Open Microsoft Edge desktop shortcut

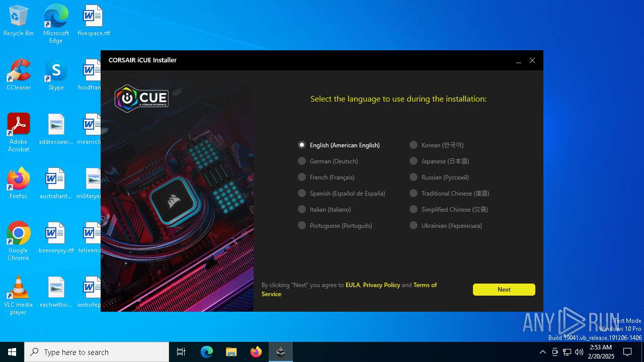pyautogui.click(x=56, y=24)
